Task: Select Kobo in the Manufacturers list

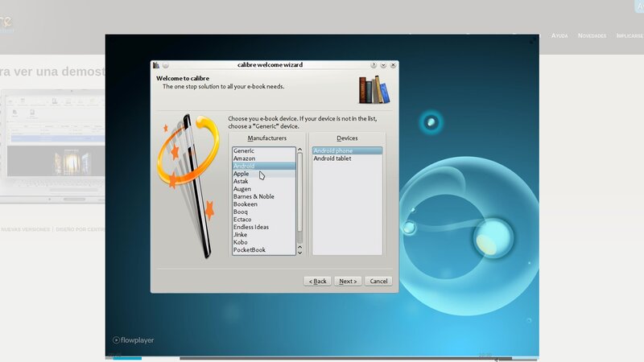Action: (264, 242)
